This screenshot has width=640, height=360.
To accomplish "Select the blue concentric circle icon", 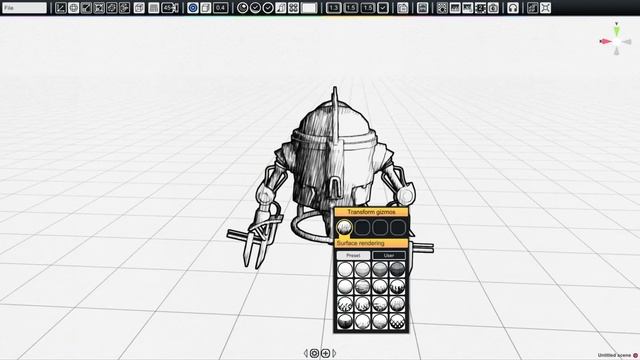I will [193, 8].
